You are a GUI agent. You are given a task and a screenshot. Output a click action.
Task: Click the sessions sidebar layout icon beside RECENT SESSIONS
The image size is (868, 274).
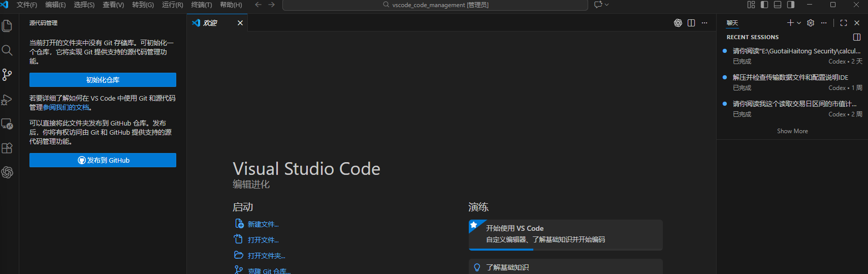[857, 37]
